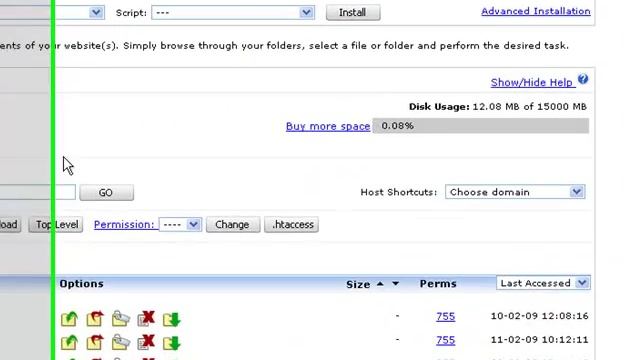The image size is (640, 360).
Task: Sort Size column ascending with up arrow
Action: click(x=380, y=284)
